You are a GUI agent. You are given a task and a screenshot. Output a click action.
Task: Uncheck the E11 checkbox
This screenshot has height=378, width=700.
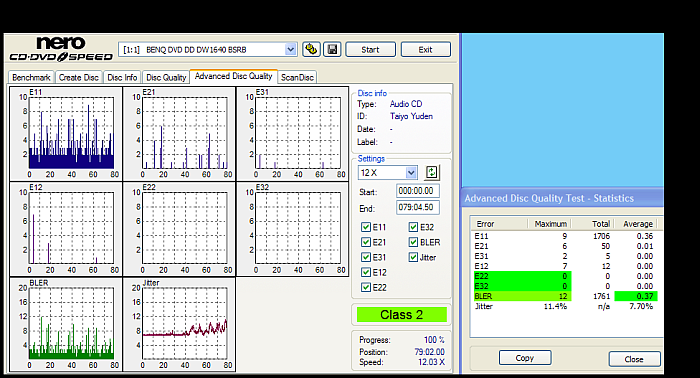(x=366, y=227)
